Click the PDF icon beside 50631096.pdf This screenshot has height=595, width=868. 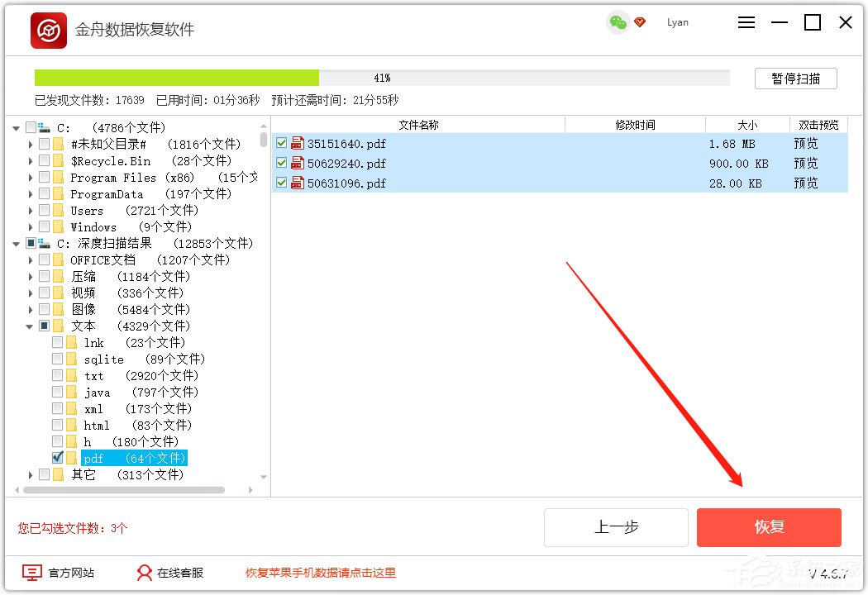297,183
